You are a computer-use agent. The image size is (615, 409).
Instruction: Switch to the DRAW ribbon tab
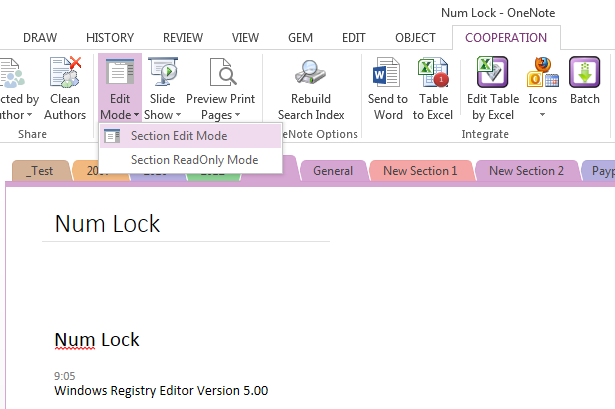(40, 38)
